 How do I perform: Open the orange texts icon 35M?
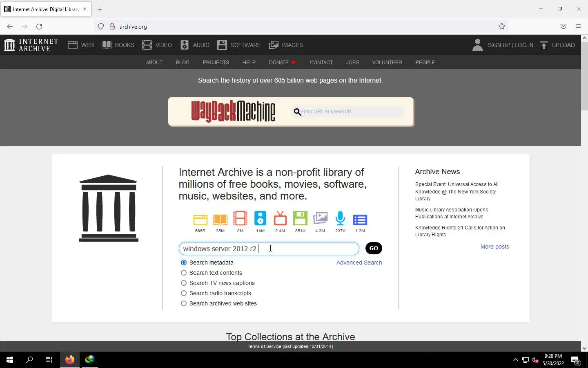pyautogui.click(x=220, y=220)
